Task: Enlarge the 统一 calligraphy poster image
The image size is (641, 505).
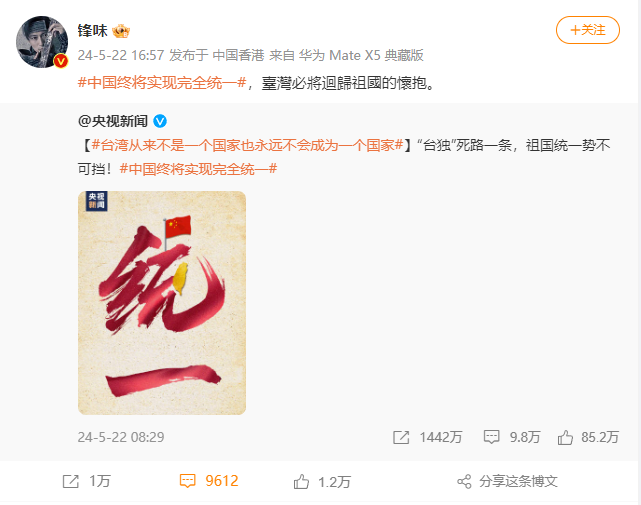Action: [162, 303]
